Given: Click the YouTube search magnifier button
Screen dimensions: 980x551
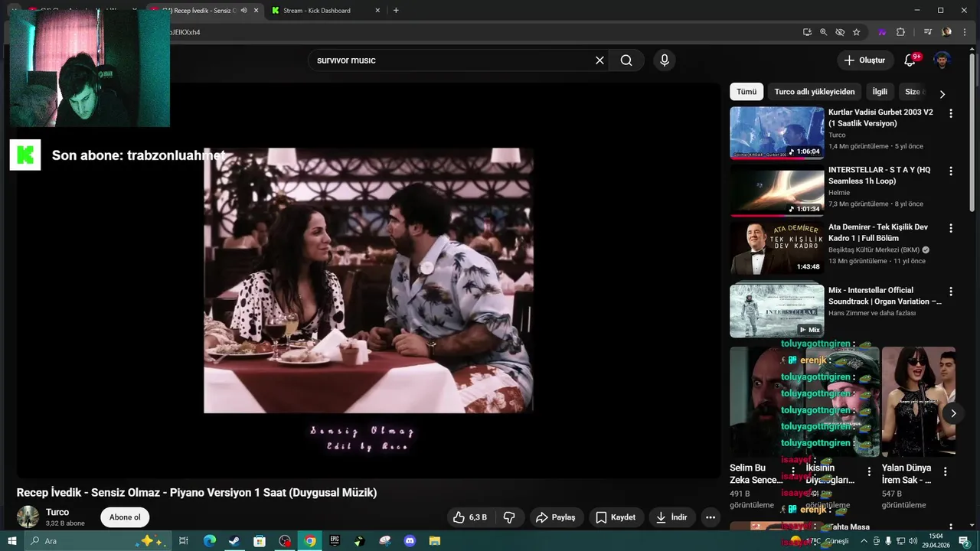Looking at the screenshot, I should tap(626, 60).
